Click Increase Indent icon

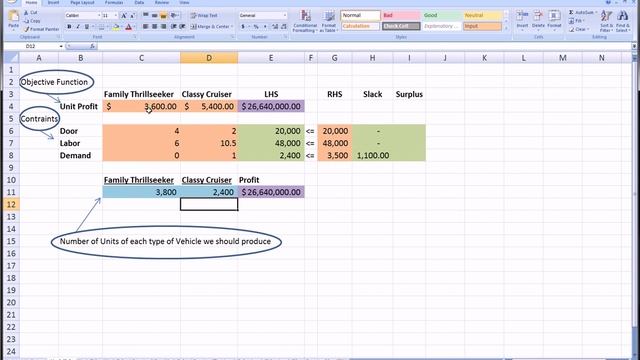[x=182, y=27]
